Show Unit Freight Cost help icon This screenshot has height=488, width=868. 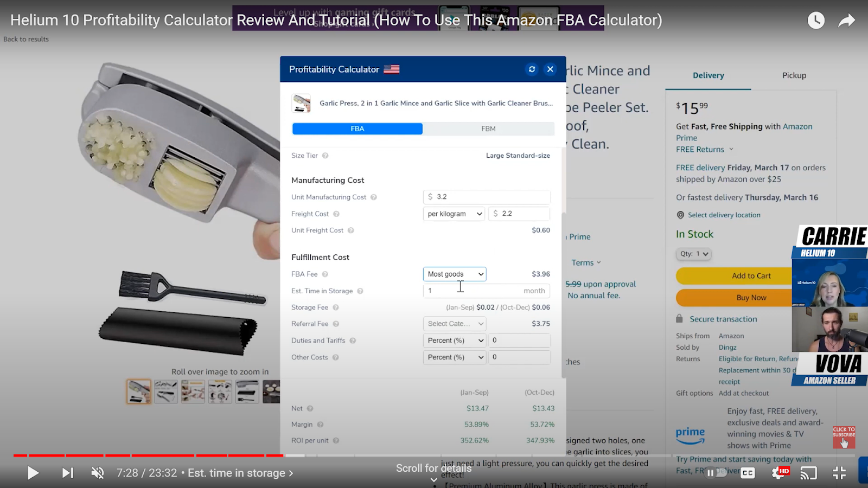(x=351, y=230)
